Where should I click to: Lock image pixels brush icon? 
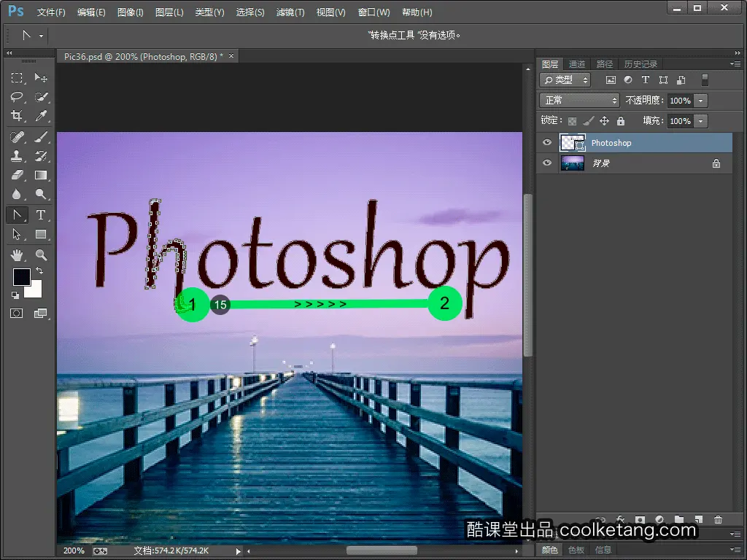coord(589,121)
